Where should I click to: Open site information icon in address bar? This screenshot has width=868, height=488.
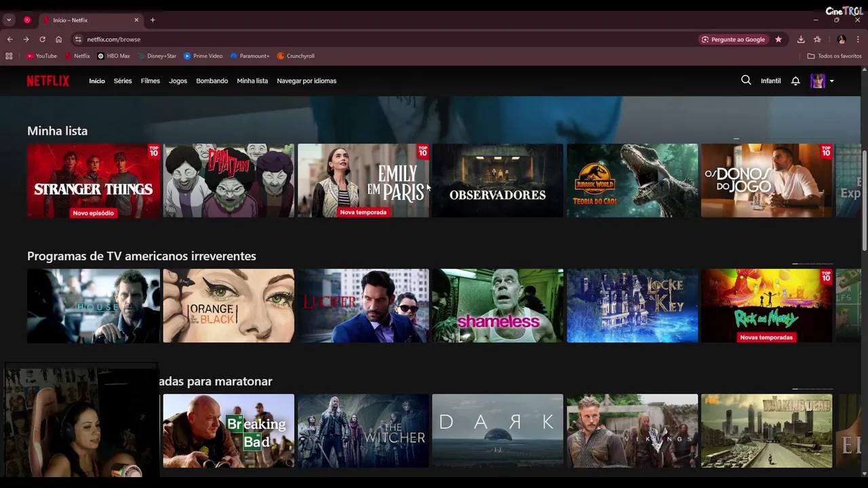click(x=78, y=39)
